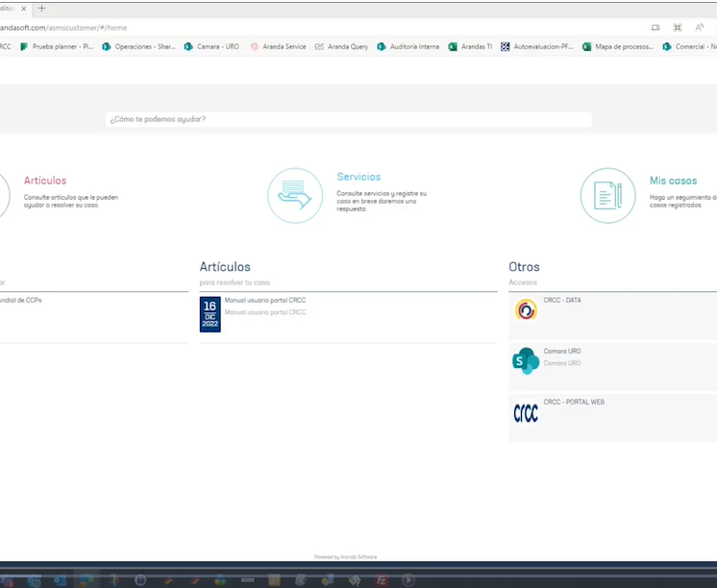
Task: Click the ¿Cómo te podemos ayudar? search field
Action: pos(349,119)
